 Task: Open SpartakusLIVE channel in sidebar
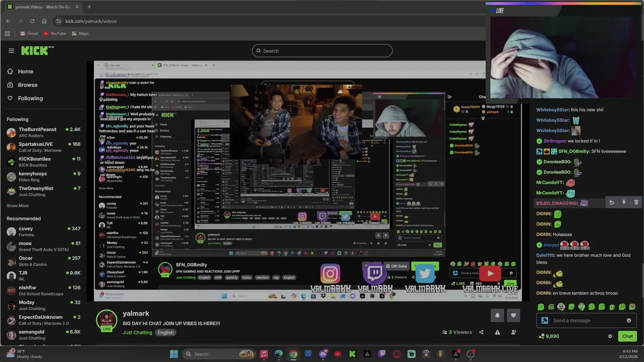coord(43,147)
